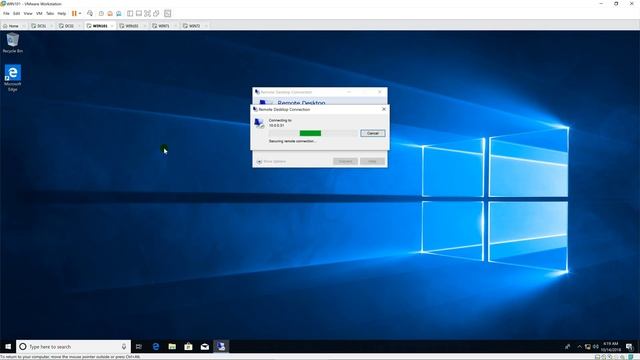Toggle the VMware library sidebar icon
Screen dimensions: 640x360
(x=130, y=13)
